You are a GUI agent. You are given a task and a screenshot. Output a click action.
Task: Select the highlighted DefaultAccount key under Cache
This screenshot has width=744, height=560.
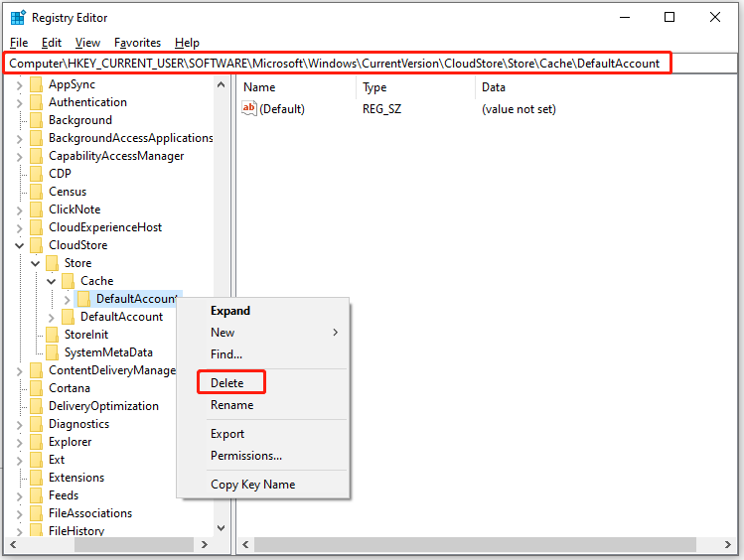click(x=137, y=299)
